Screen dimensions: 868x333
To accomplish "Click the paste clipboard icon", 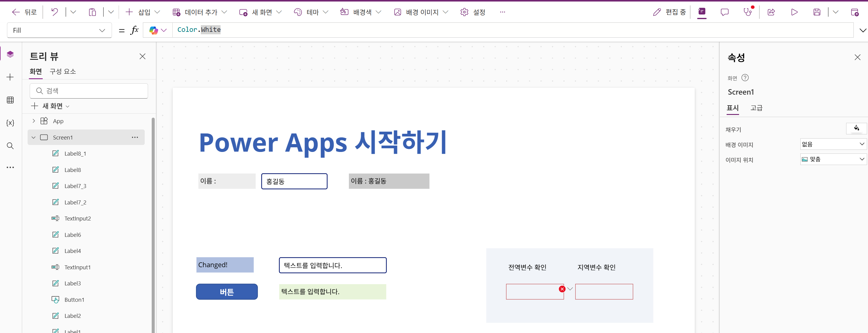I will pos(92,12).
